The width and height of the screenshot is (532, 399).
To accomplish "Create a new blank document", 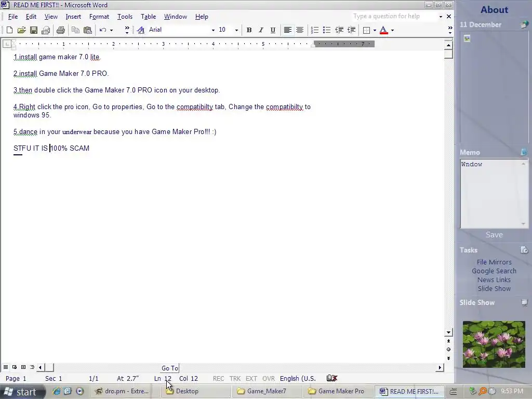I will pyautogui.click(x=9, y=30).
